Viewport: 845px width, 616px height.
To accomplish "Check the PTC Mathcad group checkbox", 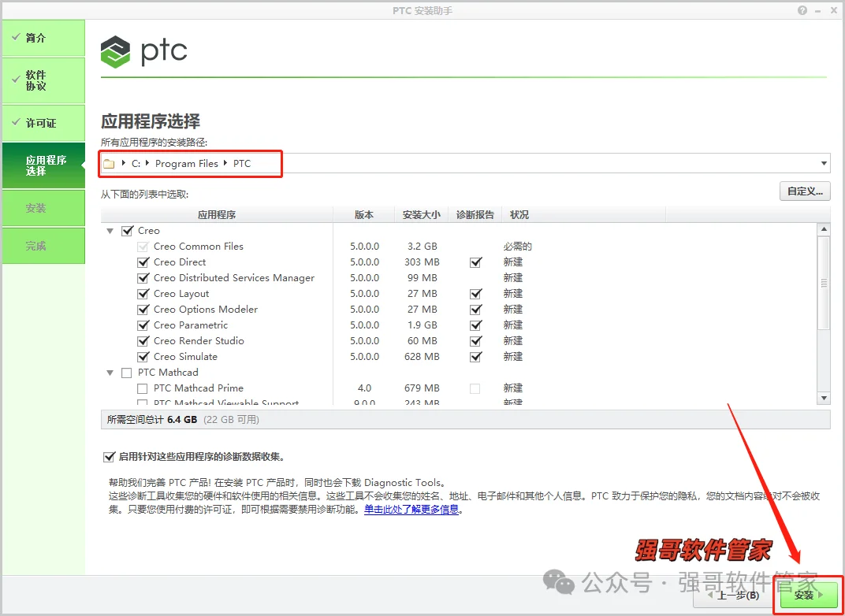I will pyautogui.click(x=127, y=373).
